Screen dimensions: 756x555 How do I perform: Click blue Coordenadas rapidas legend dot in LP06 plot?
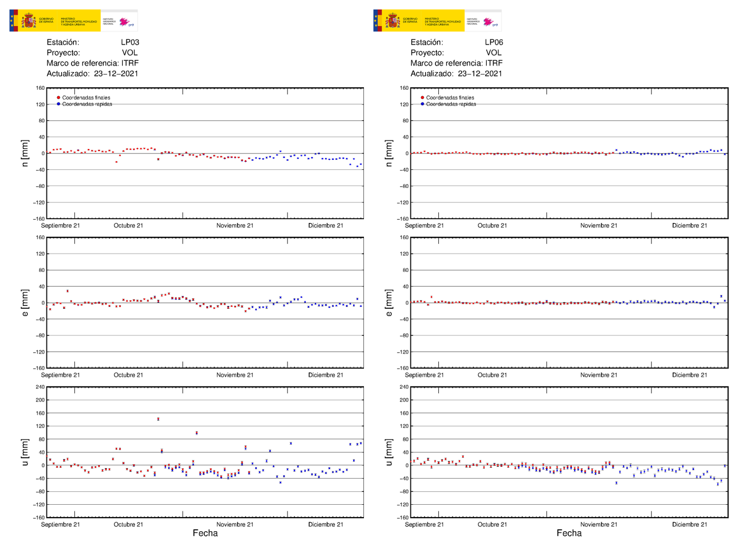pos(422,104)
